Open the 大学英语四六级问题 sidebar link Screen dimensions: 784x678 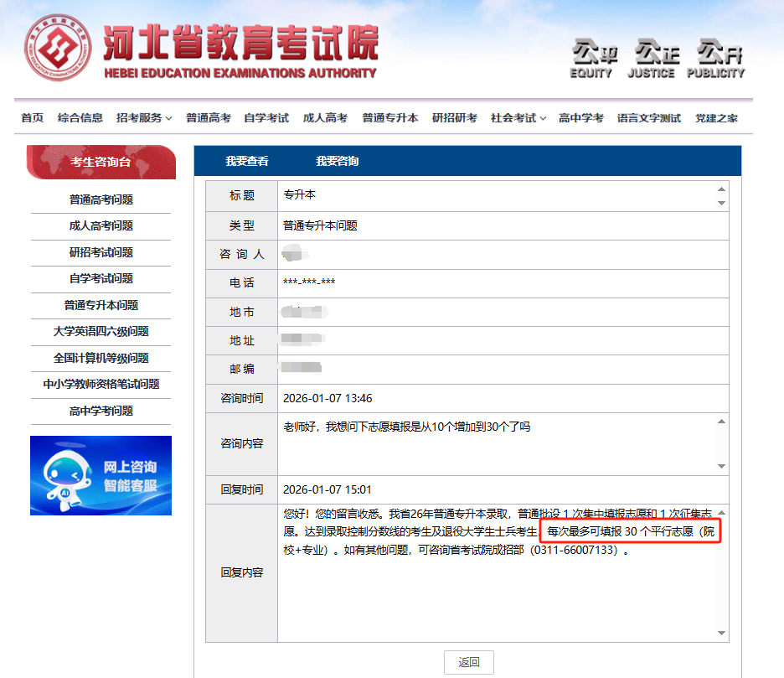101,333
